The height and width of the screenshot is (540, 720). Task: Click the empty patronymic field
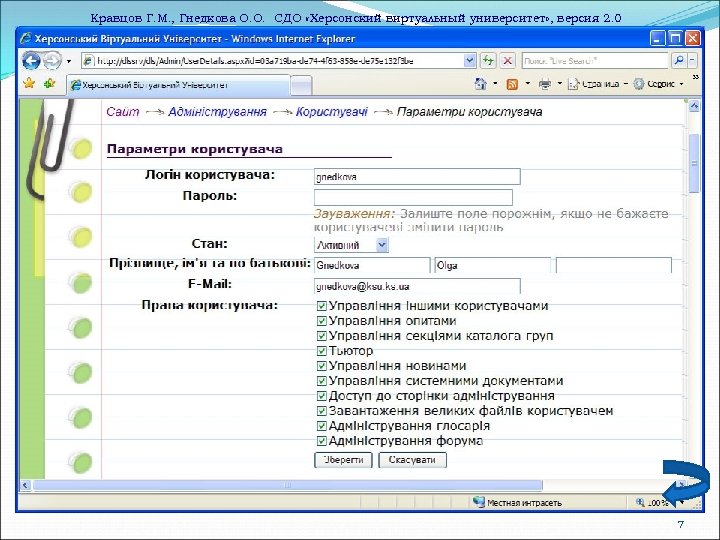[x=613, y=265]
